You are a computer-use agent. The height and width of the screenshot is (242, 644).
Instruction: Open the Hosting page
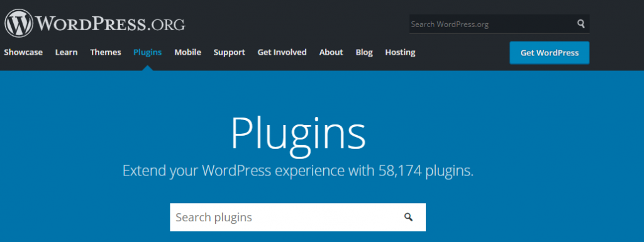[x=400, y=53]
